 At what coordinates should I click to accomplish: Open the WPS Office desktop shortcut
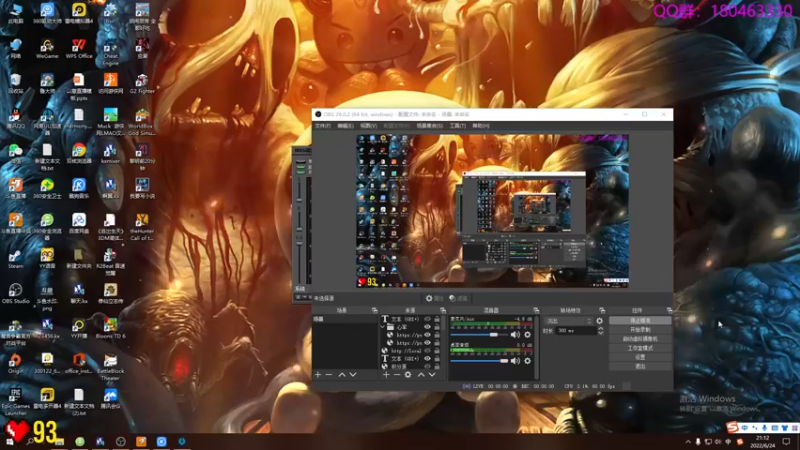tap(79, 49)
